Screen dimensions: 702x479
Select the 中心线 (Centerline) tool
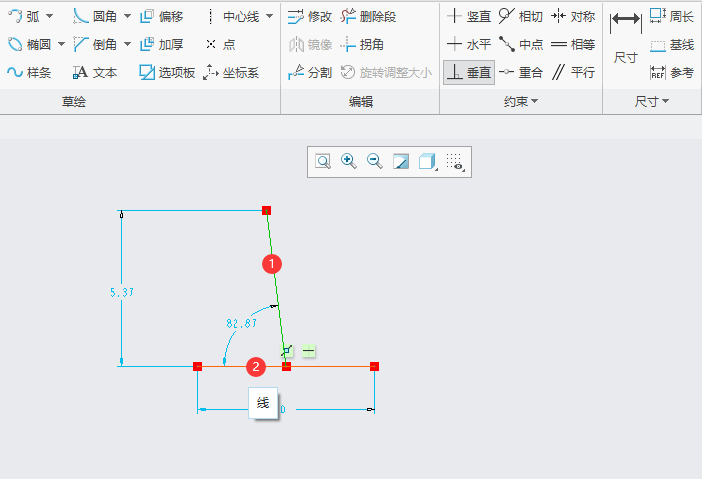[x=233, y=17]
